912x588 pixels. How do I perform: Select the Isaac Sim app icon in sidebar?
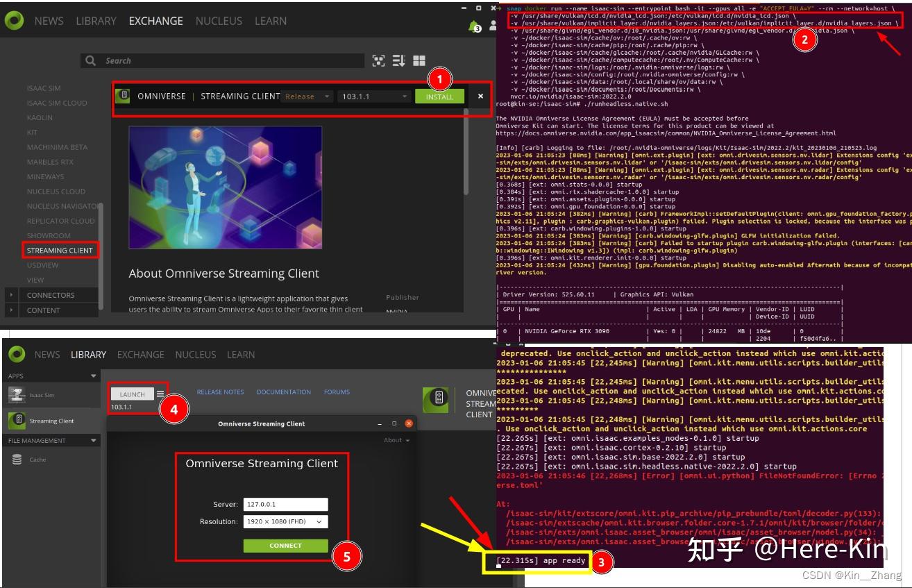click(17, 394)
